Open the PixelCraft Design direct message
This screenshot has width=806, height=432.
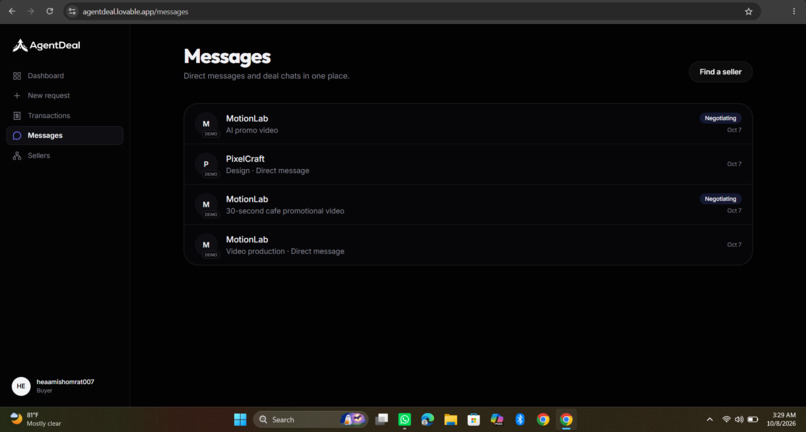(x=468, y=164)
